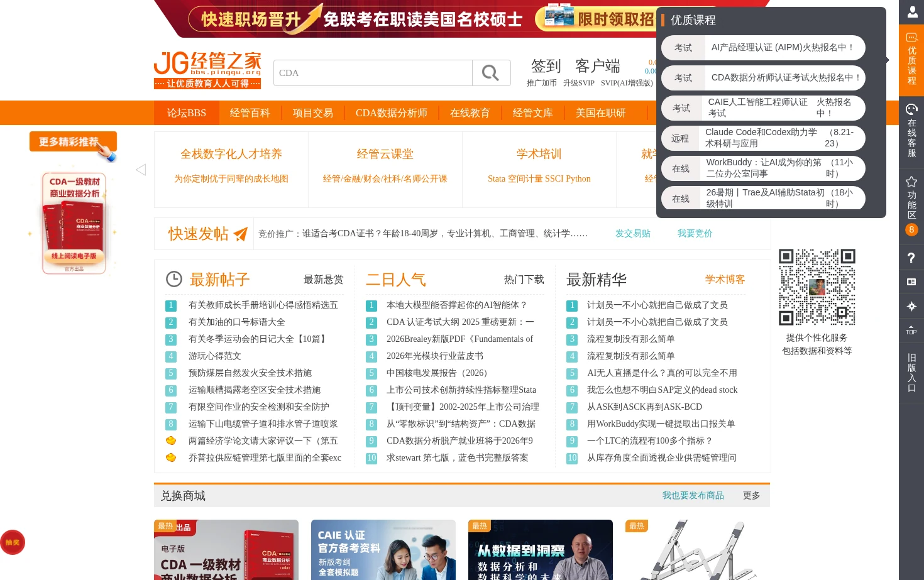
Task: Switch to 最新悬赏 tab
Action: coord(324,280)
